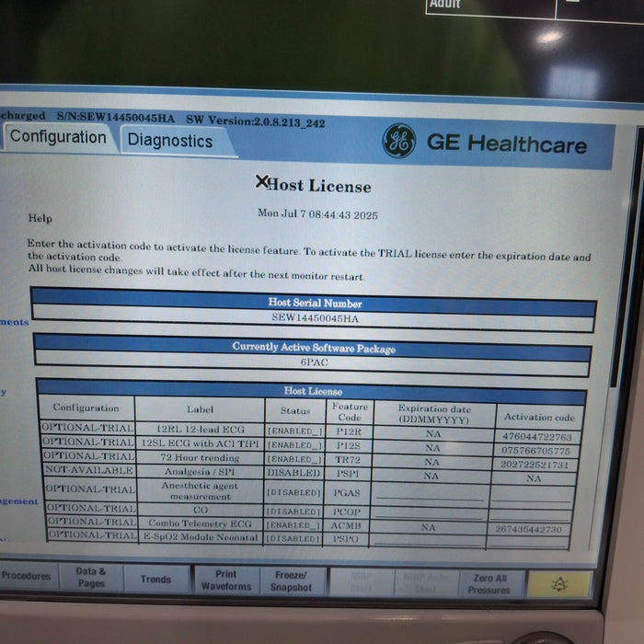Viewport: 644px width, 644px height.
Task: Switch to the Diagnostics tab
Action: tap(170, 141)
